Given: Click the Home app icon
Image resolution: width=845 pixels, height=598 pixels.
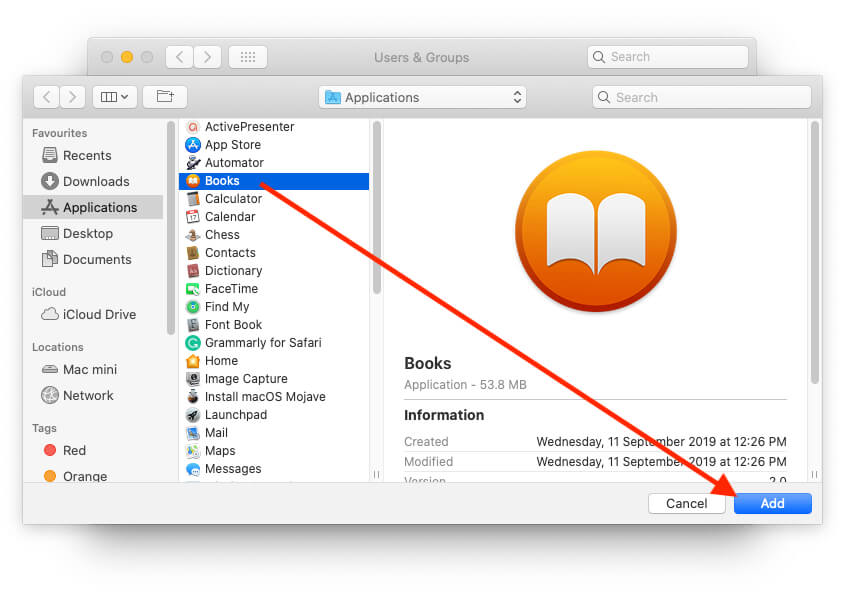Looking at the screenshot, I should (193, 361).
